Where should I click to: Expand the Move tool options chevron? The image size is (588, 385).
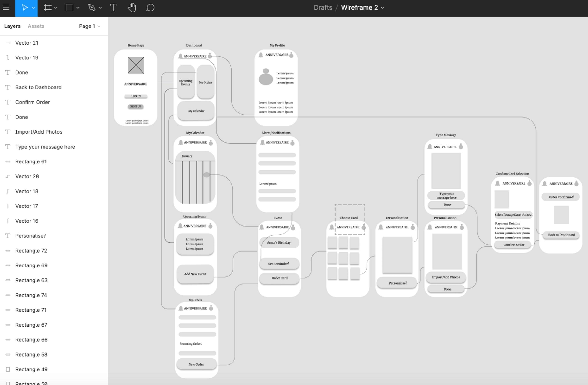33,8
